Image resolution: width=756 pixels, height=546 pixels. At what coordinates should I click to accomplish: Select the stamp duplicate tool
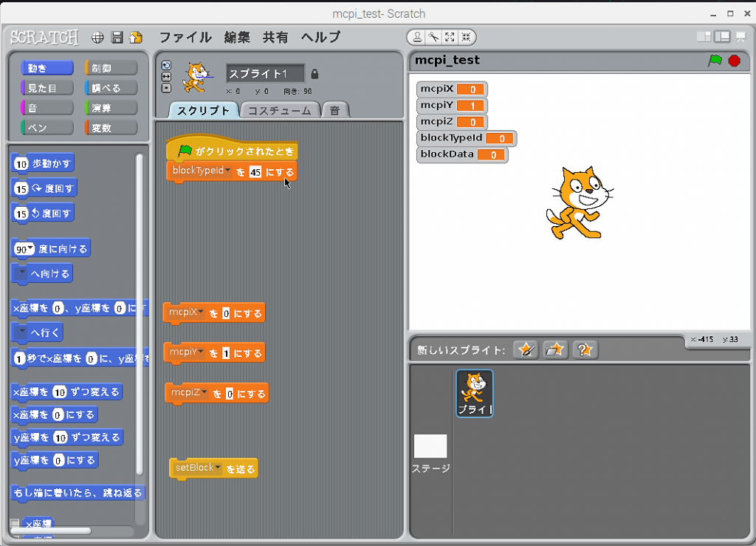418,37
